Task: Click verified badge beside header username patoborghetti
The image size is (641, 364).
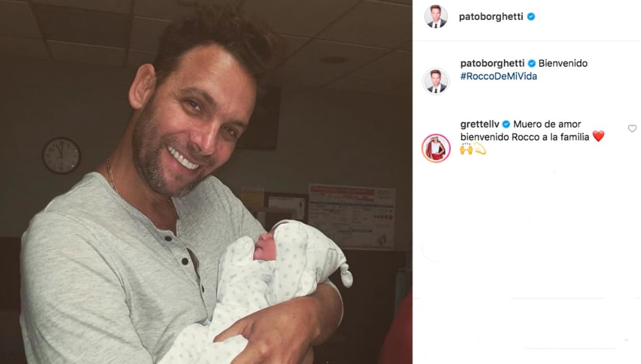Action: coord(531,16)
